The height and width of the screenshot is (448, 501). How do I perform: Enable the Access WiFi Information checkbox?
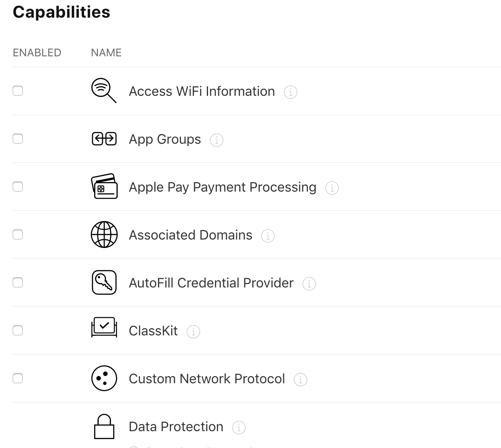click(18, 91)
